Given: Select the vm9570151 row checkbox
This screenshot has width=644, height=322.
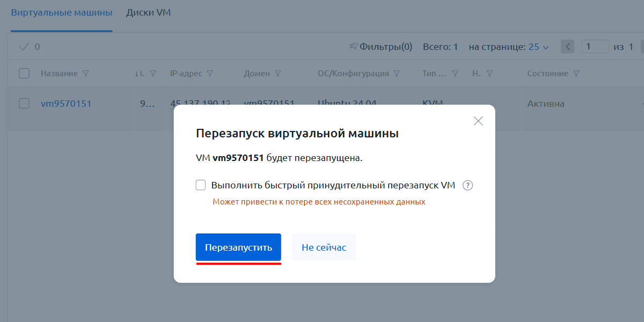Looking at the screenshot, I should pyautogui.click(x=24, y=104).
